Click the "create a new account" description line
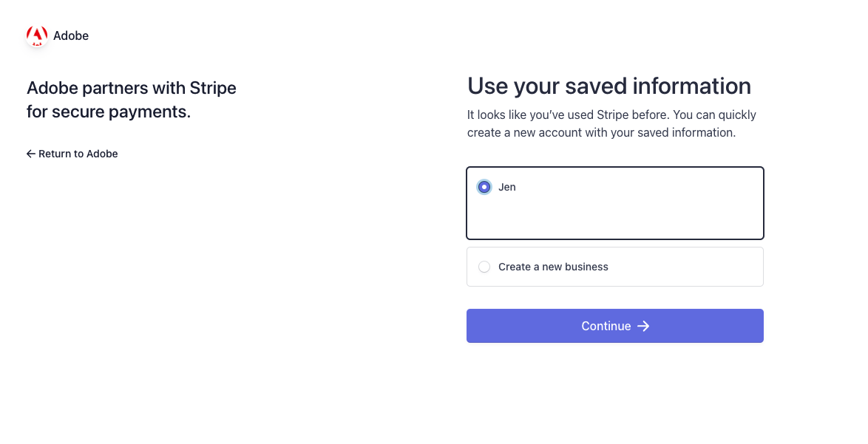This screenshot has width=868, height=444. click(x=601, y=133)
